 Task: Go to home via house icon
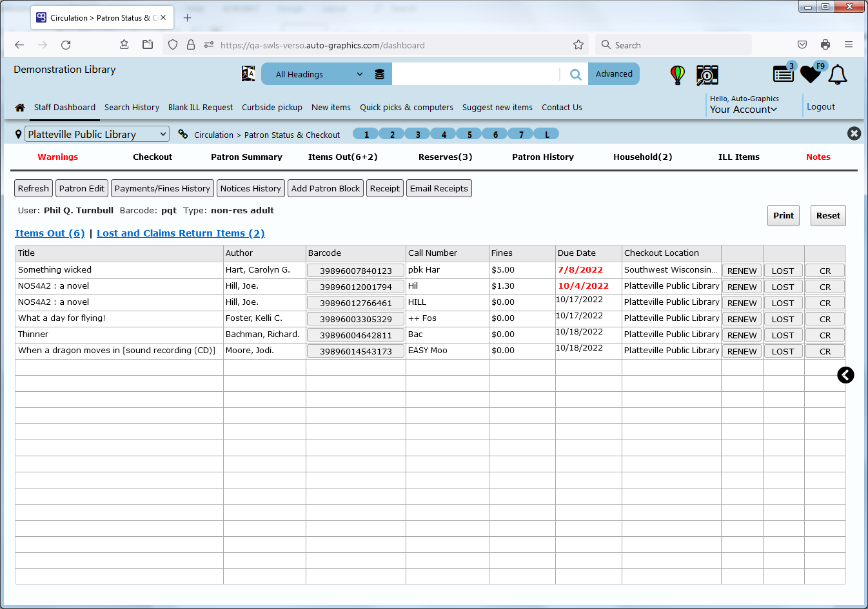(x=20, y=108)
